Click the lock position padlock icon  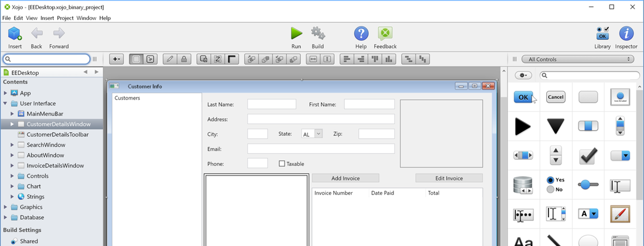point(184,59)
